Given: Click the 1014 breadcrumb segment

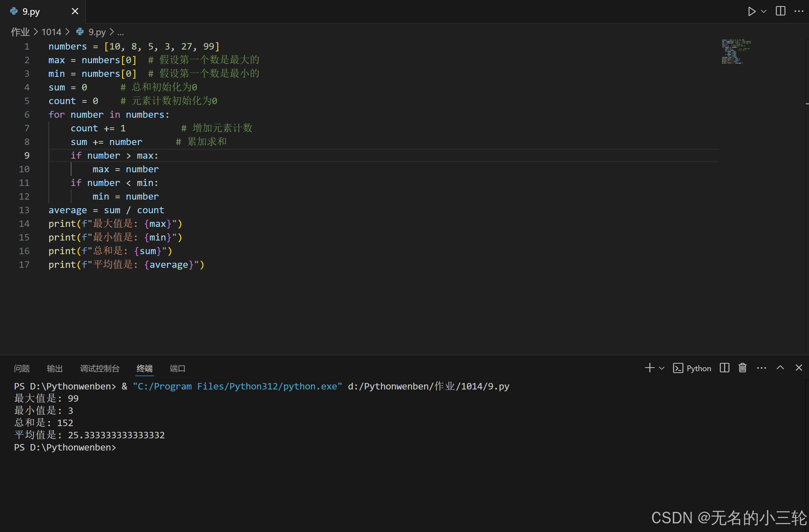Looking at the screenshot, I should (51, 32).
